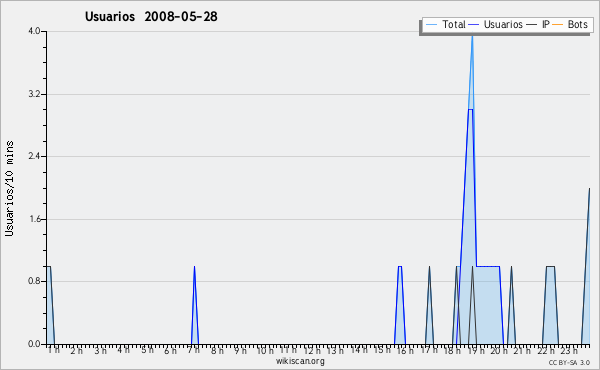
Task: Click the orange Bots legend line
Action: (x=558, y=24)
